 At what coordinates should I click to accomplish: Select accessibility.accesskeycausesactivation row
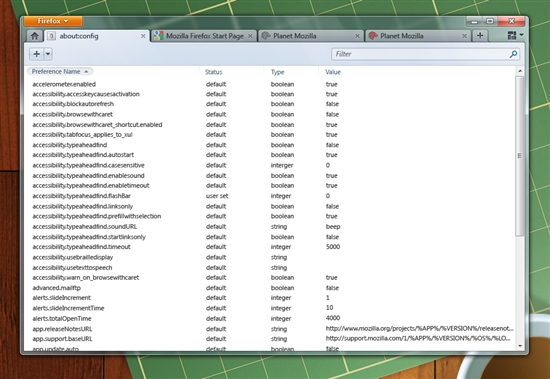point(270,94)
